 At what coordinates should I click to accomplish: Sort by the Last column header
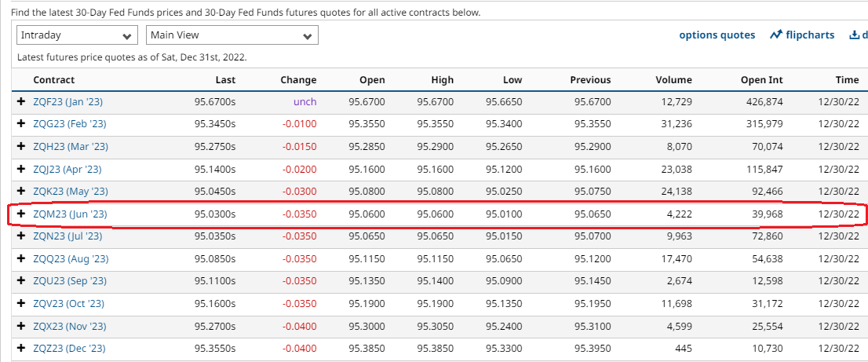[225, 80]
